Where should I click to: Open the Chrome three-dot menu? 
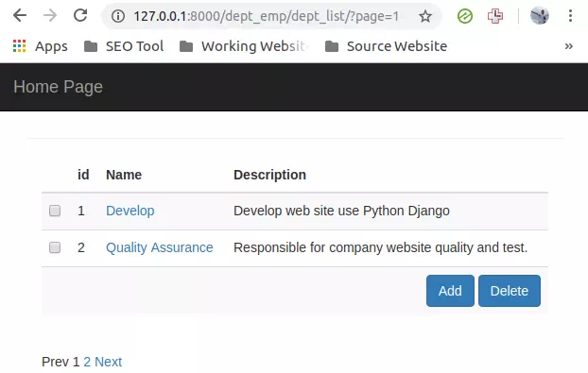570,16
